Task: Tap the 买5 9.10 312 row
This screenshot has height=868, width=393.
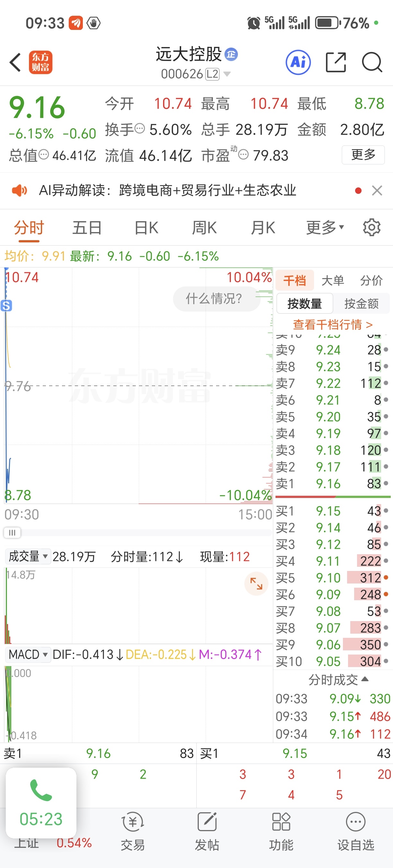Action: (x=333, y=578)
